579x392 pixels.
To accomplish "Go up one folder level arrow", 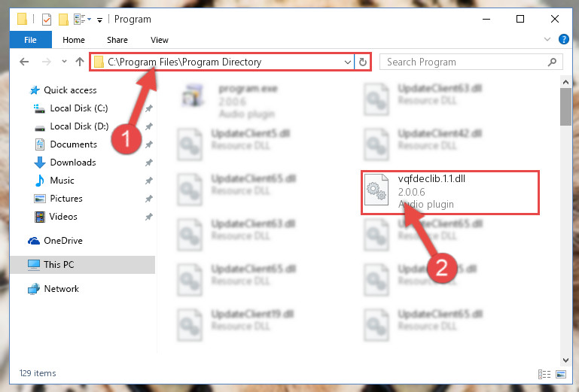I will 80,62.
